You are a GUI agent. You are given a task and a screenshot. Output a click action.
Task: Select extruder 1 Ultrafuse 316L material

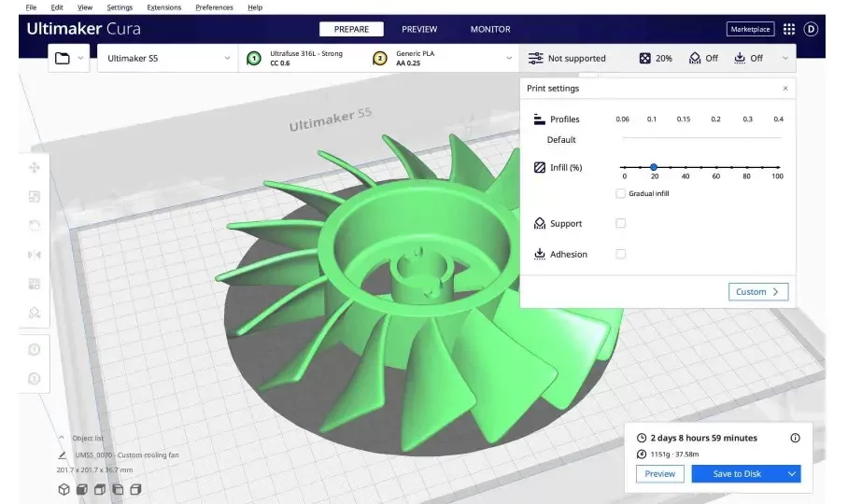coord(296,58)
